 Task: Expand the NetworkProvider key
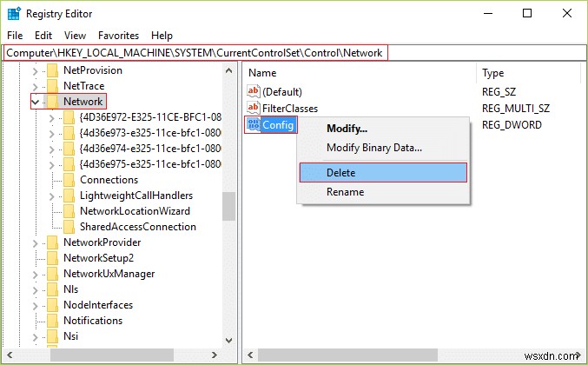click(x=35, y=242)
